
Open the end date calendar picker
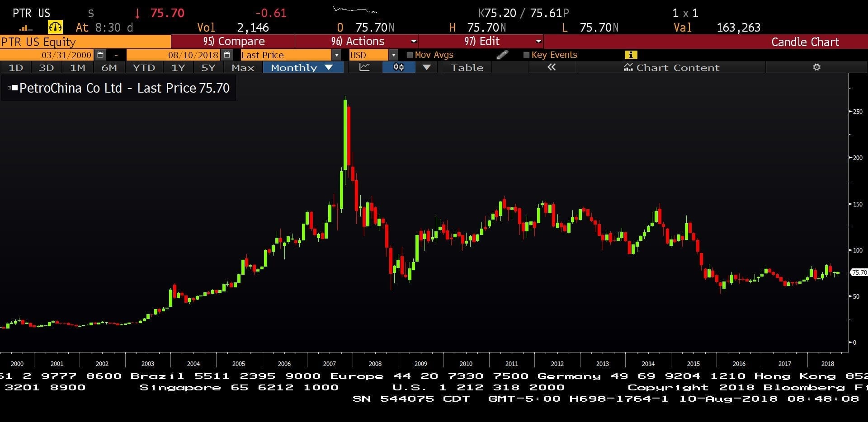(227, 55)
